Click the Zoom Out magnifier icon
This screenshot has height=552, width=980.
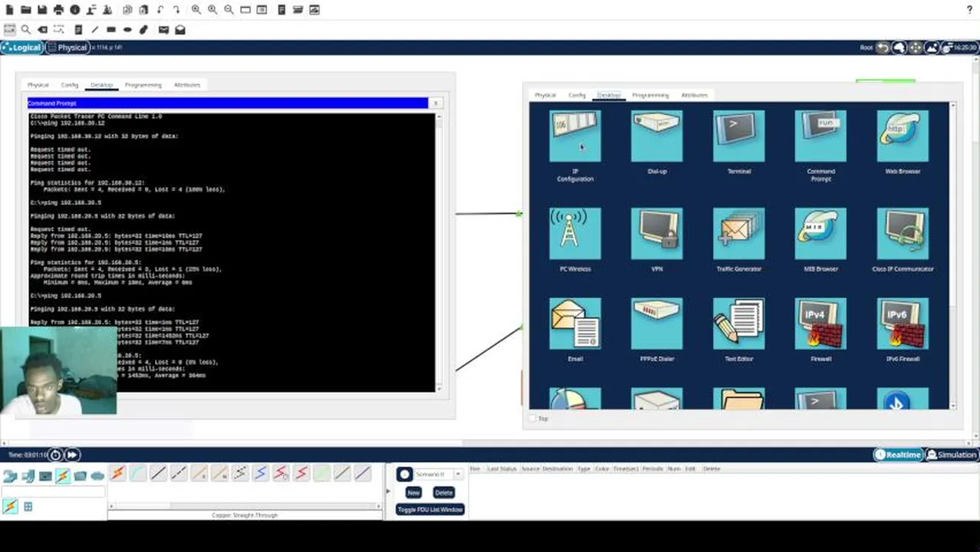(229, 10)
